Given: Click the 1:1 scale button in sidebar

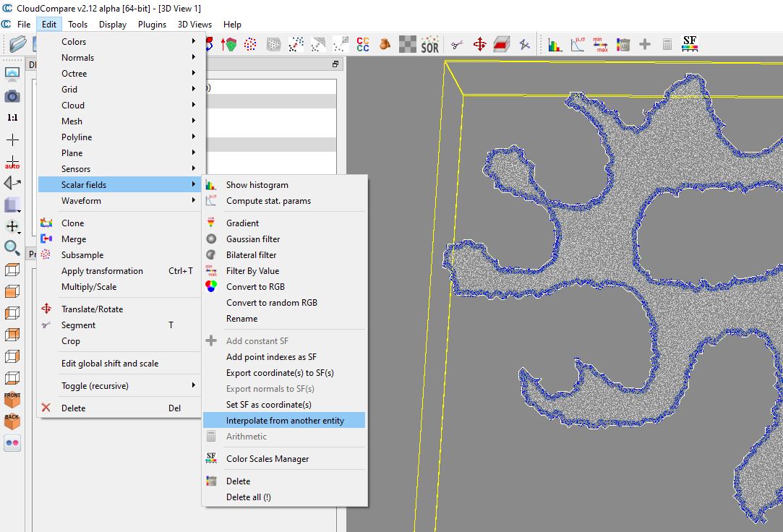Looking at the screenshot, I should pyautogui.click(x=12, y=118).
